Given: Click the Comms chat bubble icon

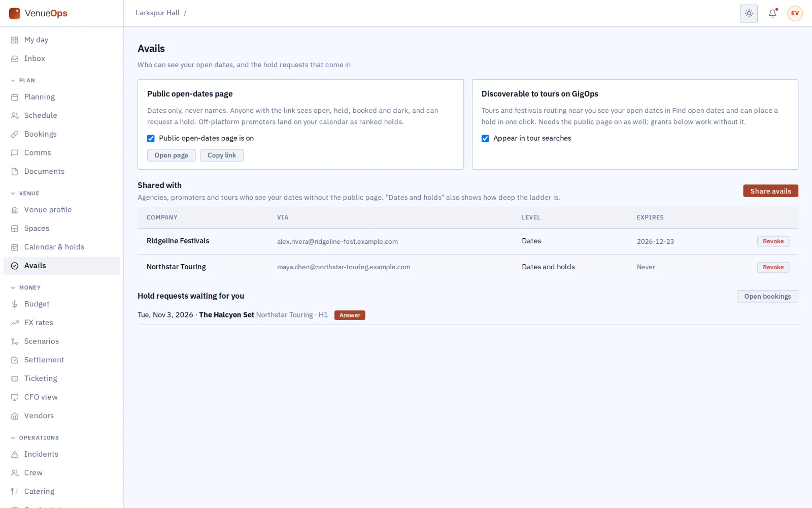Looking at the screenshot, I should (15, 153).
